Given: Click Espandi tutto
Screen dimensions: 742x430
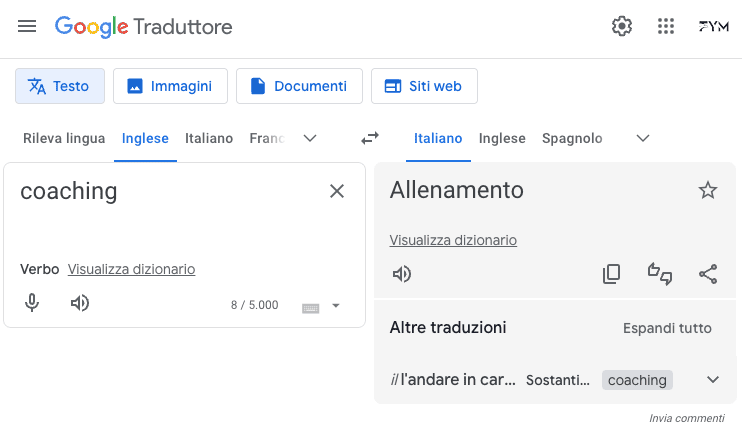Looking at the screenshot, I should (x=667, y=328).
